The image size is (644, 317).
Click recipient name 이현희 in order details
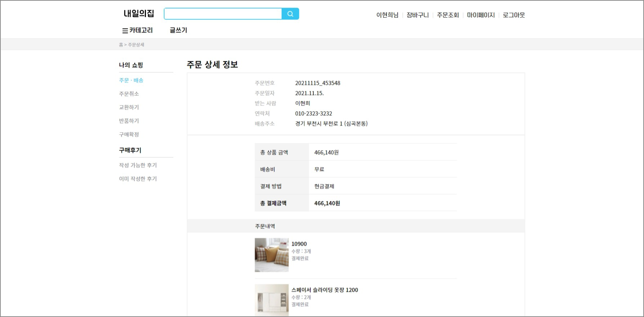pos(303,103)
